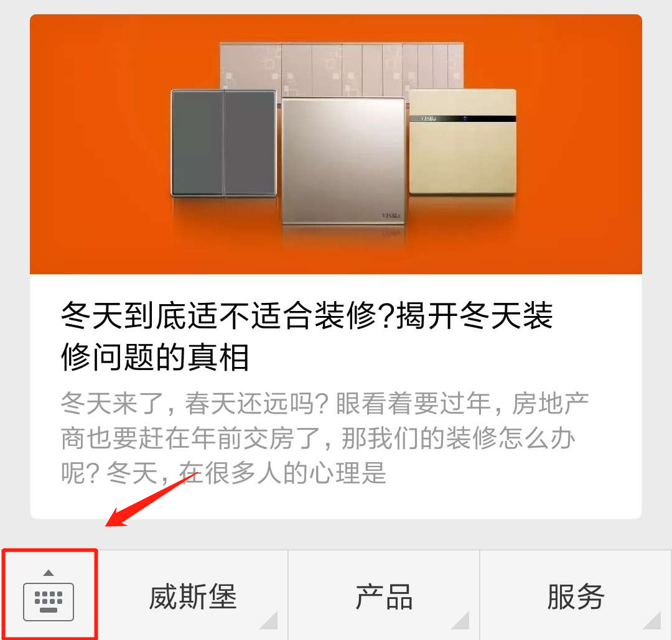
Task: Open the 威斯堡 bottom menu
Action: [x=193, y=596]
